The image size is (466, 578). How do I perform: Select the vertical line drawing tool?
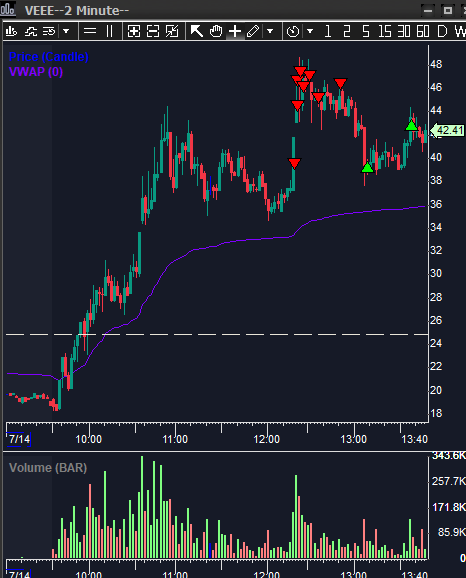[x=109, y=31]
